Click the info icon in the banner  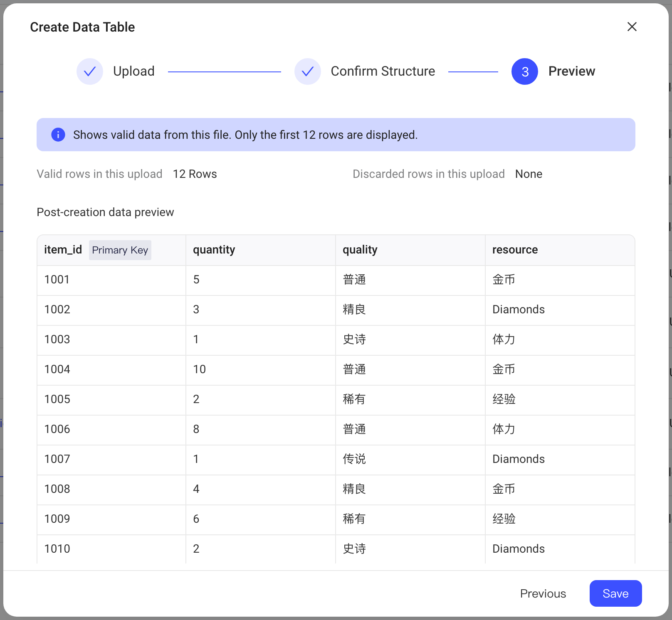point(58,135)
